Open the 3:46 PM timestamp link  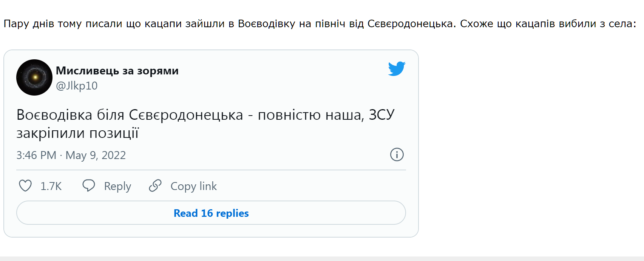pos(36,155)
